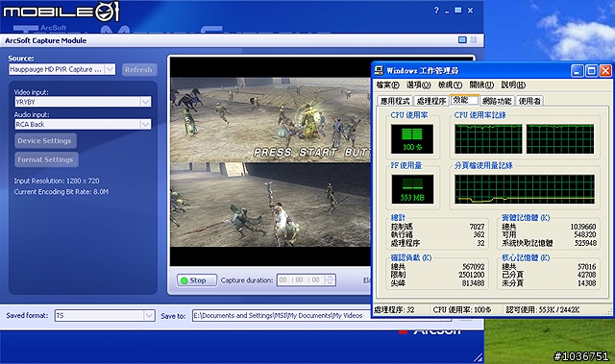
Task: Increase capture duration with up arrow
Action: point(331,277)
